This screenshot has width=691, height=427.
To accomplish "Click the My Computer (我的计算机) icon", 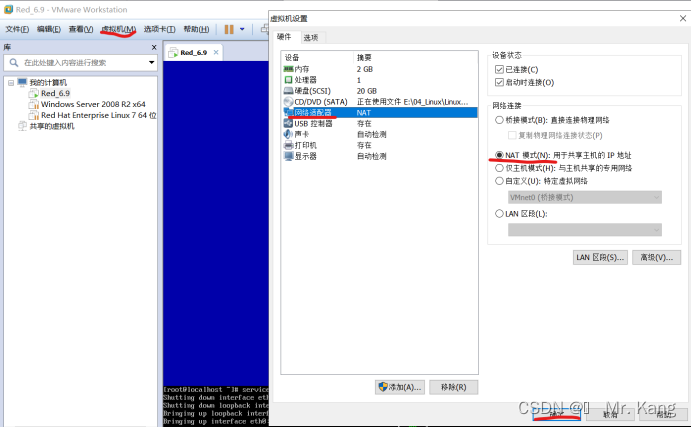I will click(22, 82).
